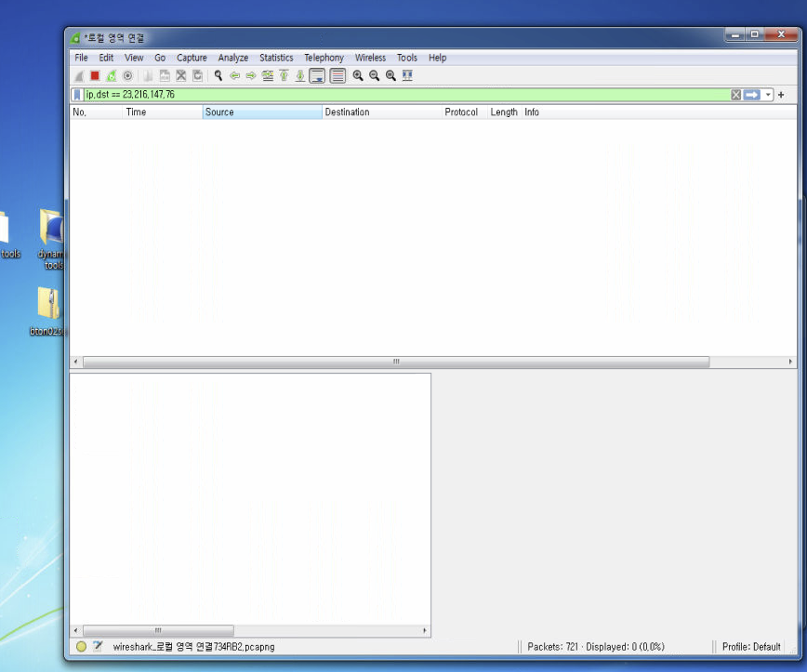The image size is (807, 672).
Task: Click the packet list scroll left arrow
Action: 76,362
